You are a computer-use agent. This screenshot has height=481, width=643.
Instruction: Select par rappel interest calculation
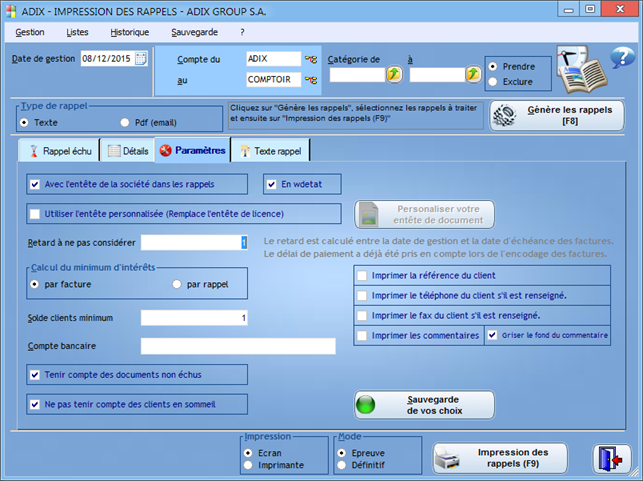click(x=177, y=284)
